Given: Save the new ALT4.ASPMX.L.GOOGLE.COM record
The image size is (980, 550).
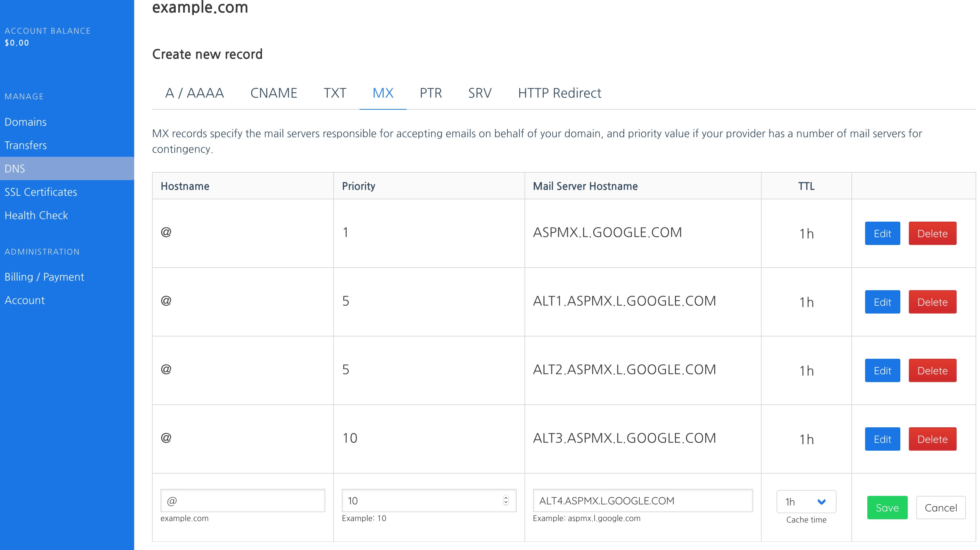Looking at the screenshot, I should [886, 507].
